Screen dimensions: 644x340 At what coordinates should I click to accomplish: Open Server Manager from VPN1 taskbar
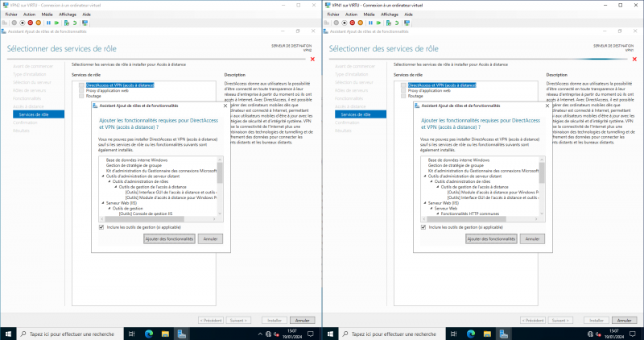[x=504, y=334]
